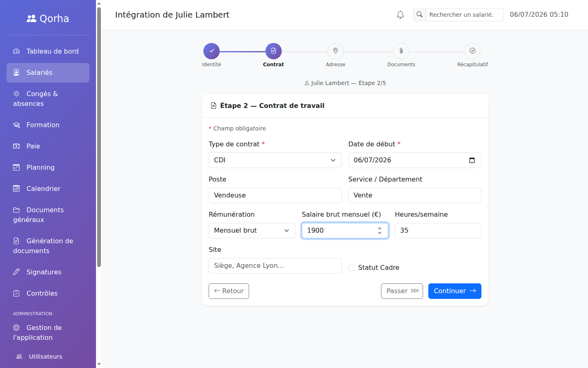This screenshot has width=588, height=368.
Task: Go to Signatures
Action: coord(48,272)
